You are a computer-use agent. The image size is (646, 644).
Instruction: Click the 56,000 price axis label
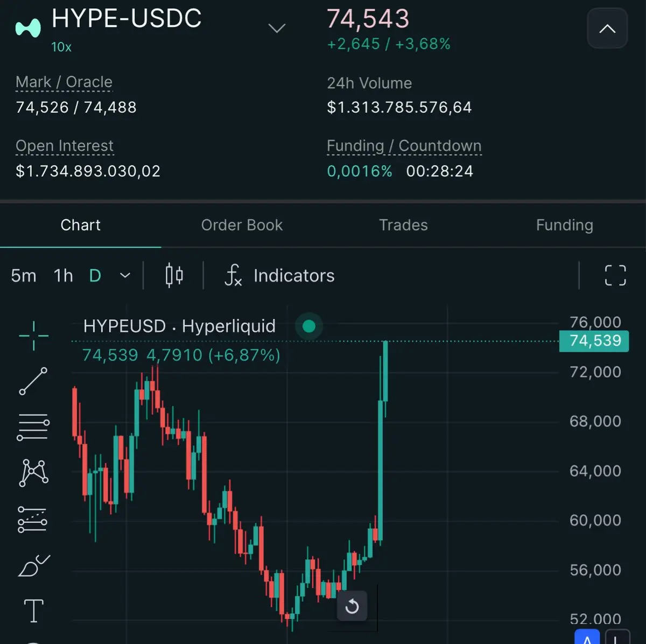point(595,570)
